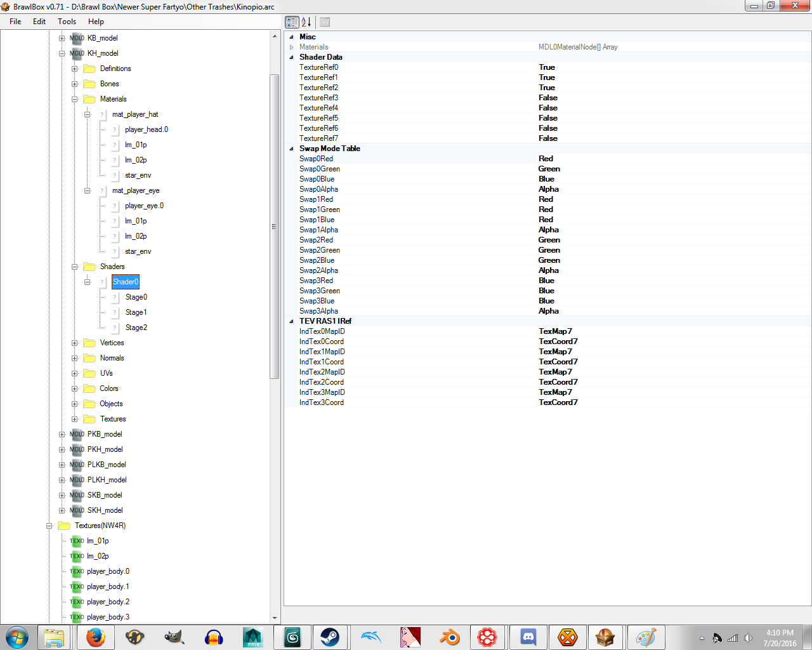Screen dimensions: 812x650
Task: Open GIMP from the taskbar
Action: click(174, 637)
